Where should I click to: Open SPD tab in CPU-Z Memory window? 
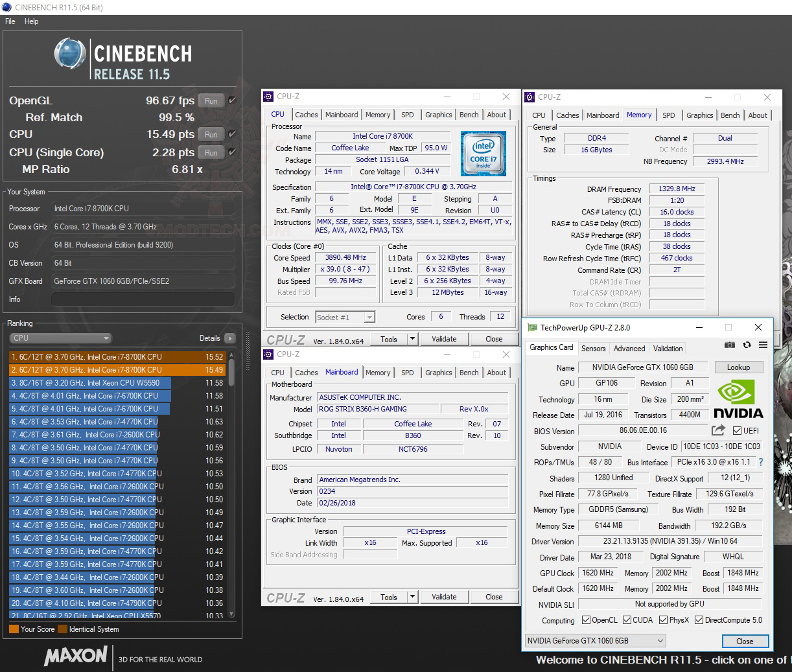[668, 115]
